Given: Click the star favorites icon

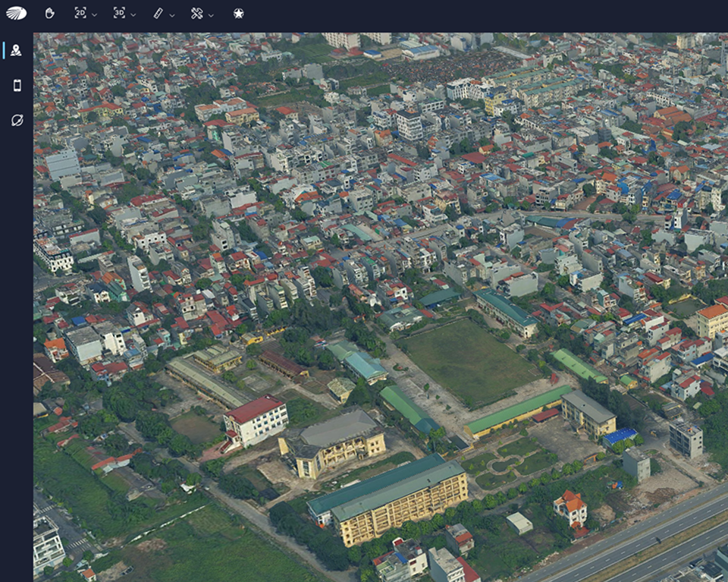Looking at the screenshot, I should click(238, 13).
